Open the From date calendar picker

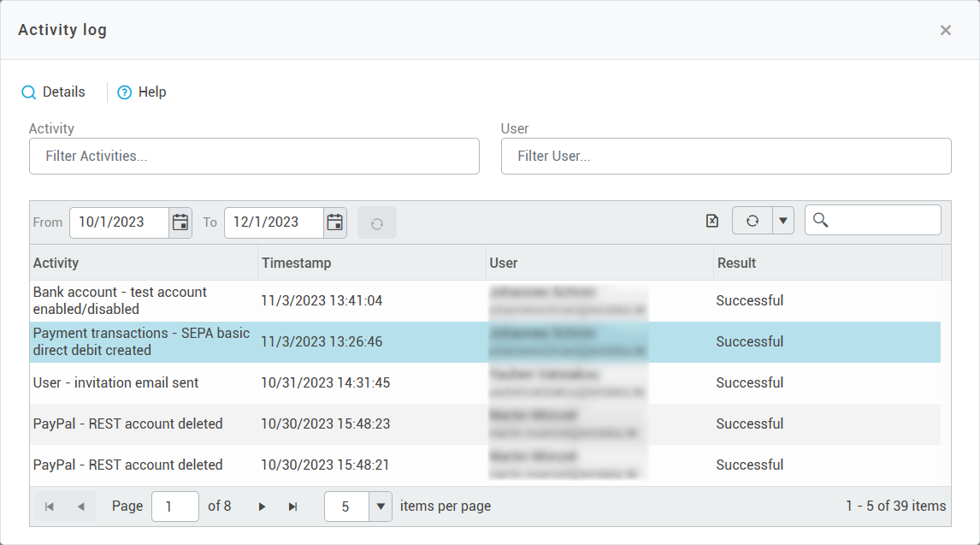coord(180,222)
